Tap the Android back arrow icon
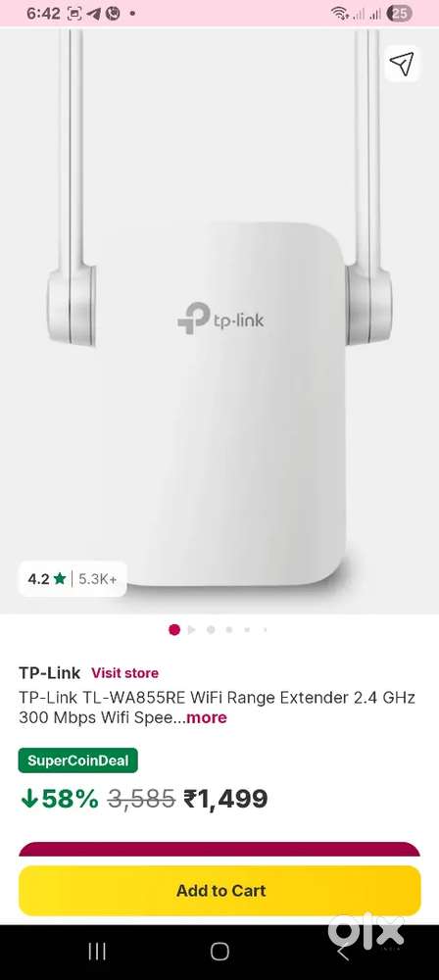Image resolution: width=439 pixels, height=980 pixels. click(343, 953)
